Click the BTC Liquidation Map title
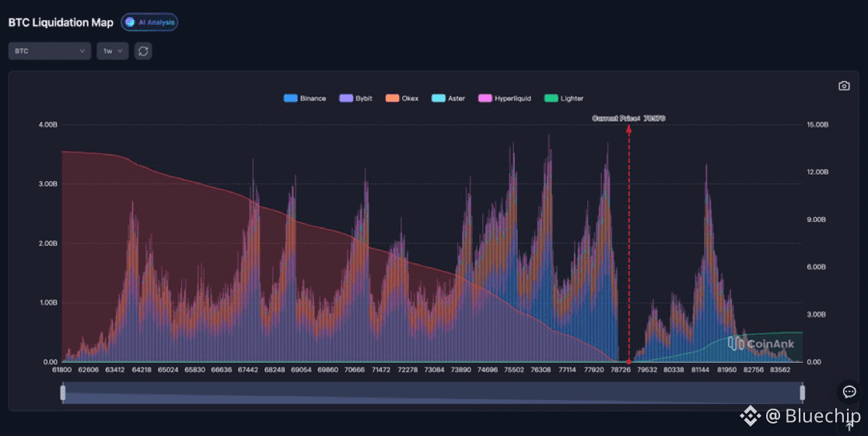868x436 pixels. (61, 23)
